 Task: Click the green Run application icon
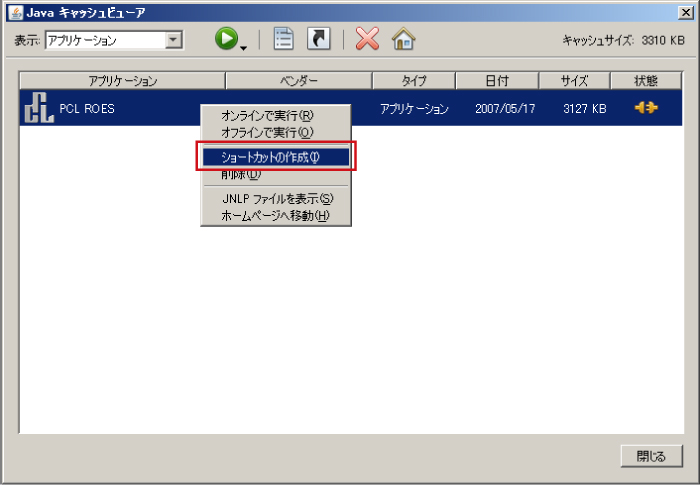coord(226,39)
